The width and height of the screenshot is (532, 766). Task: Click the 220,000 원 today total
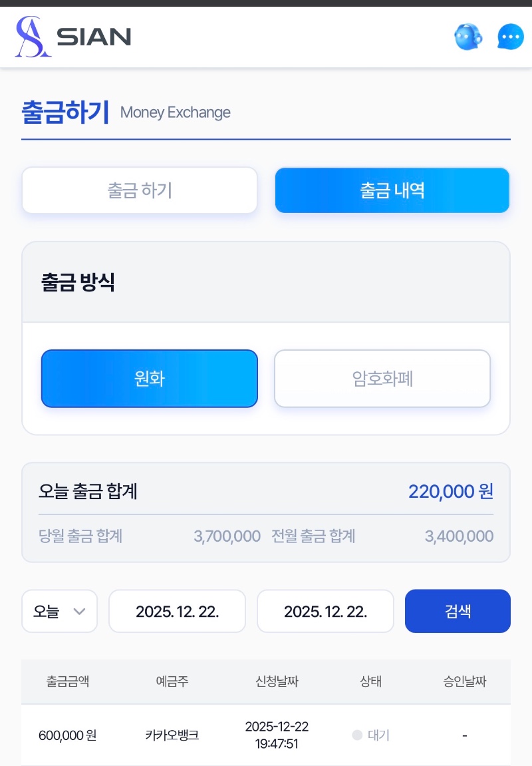[450, 492]
